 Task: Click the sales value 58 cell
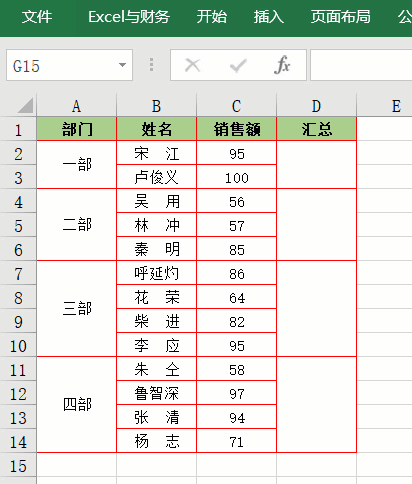coord(237,369)
